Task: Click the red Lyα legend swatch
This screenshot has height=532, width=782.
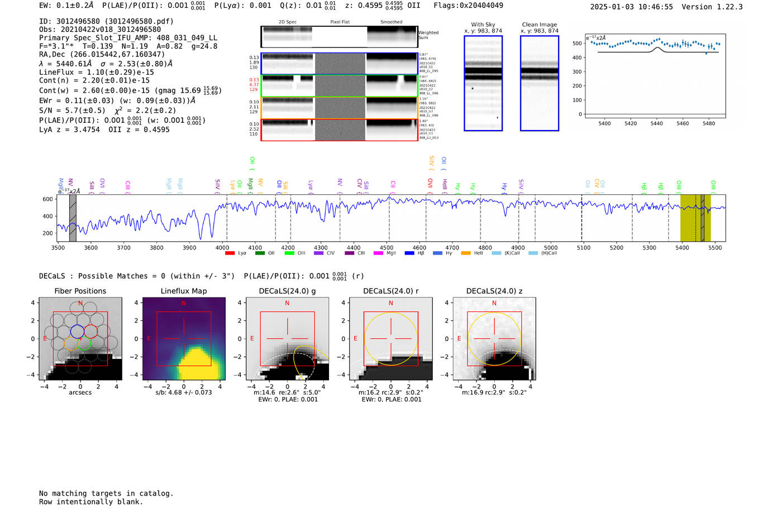Action: [230, 253]
